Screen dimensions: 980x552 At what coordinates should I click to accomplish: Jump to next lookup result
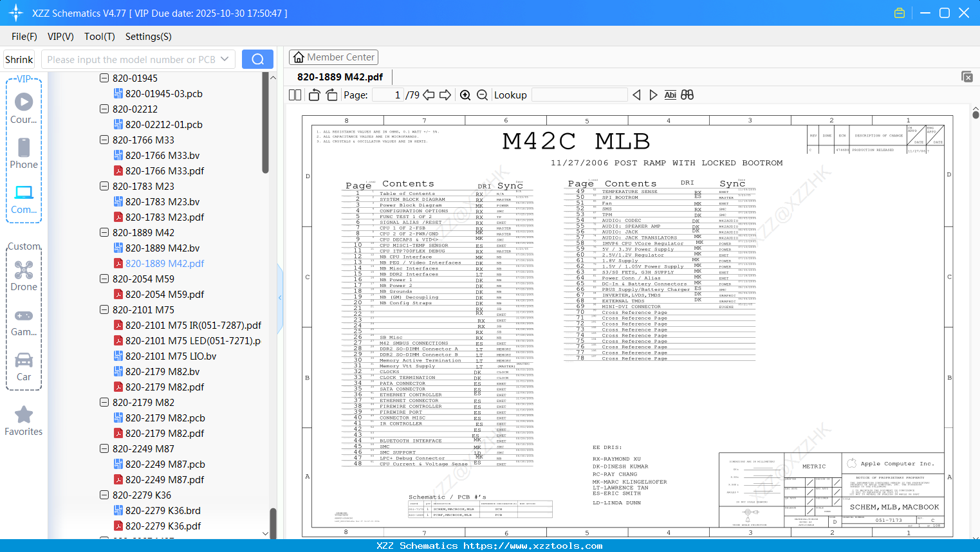point(653,95)
